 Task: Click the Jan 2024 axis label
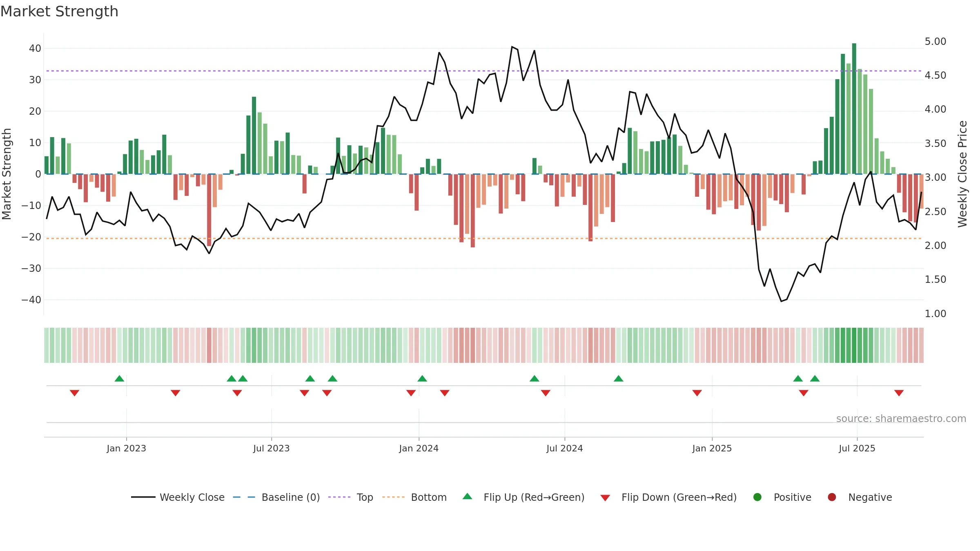419,448
